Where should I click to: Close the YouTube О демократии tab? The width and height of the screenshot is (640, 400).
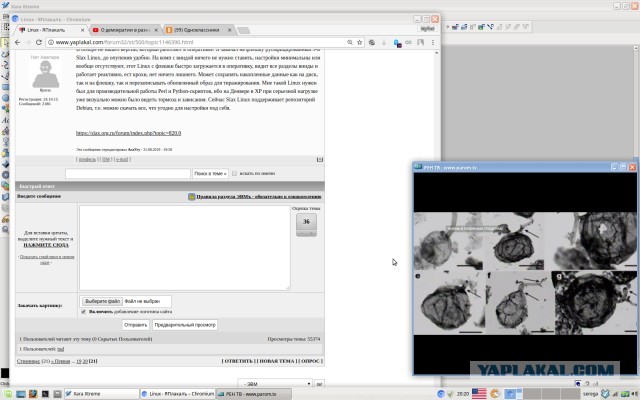[156, 30]
